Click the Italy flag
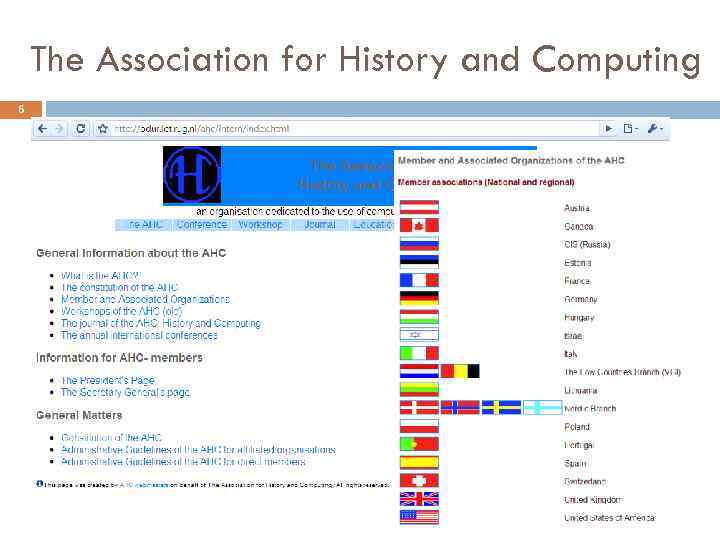Screen dimensions: 720x540 click(x=419, y=353)
